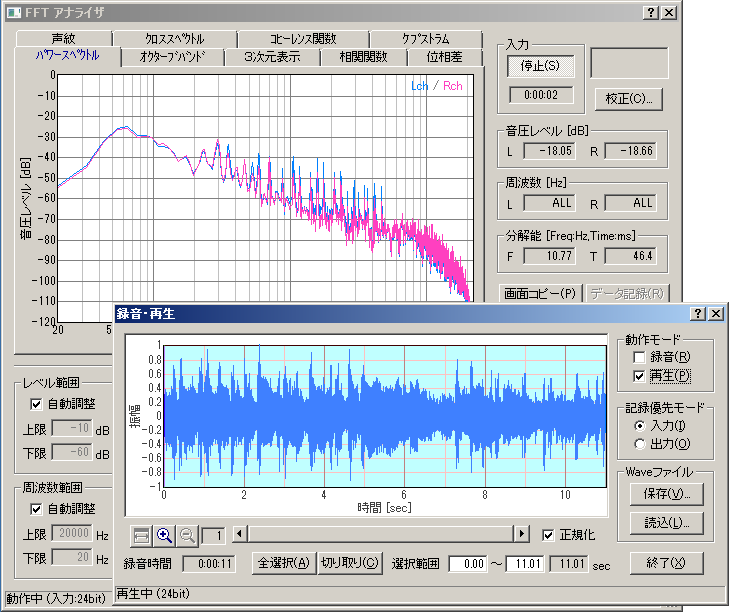Click the 保存(V)... button
The image size is (729, 612).
click(666, 494)
